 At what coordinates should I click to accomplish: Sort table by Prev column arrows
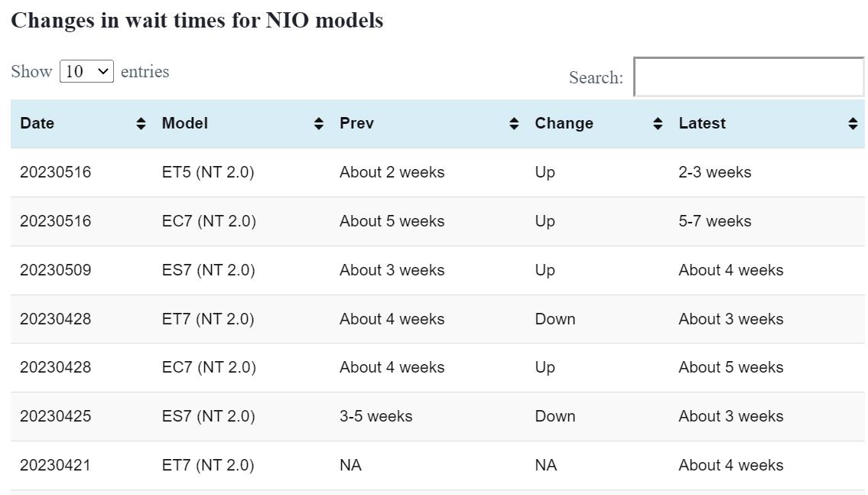pos(514,124)
